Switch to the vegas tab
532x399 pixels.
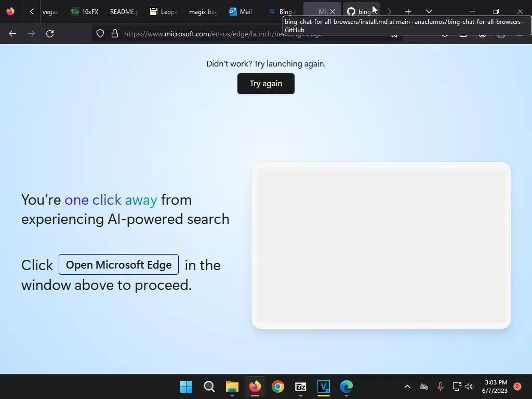tap(50, 11)
